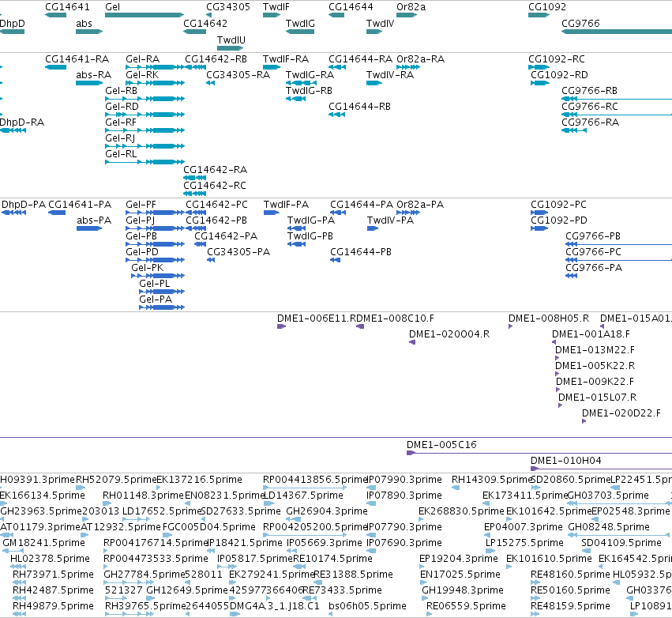Click the 'CG14644' gene label
Viewport: 672px width, 618px height.
point(351,7)
